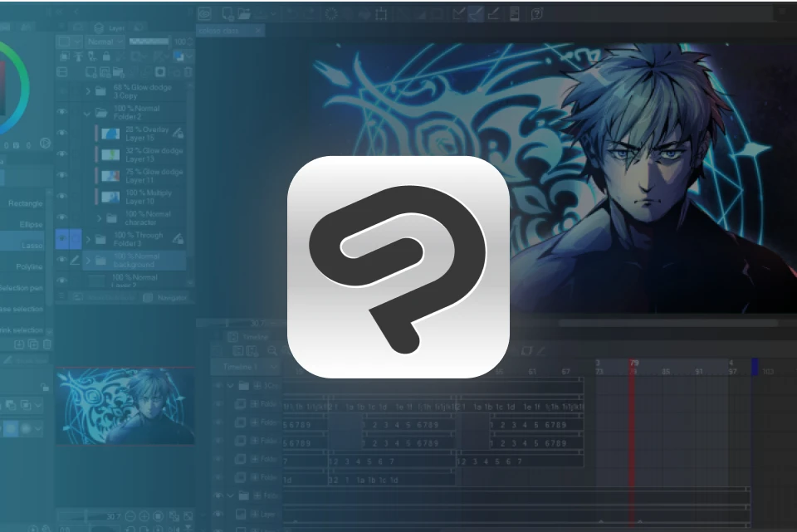Expand the background layer folder

88,261
